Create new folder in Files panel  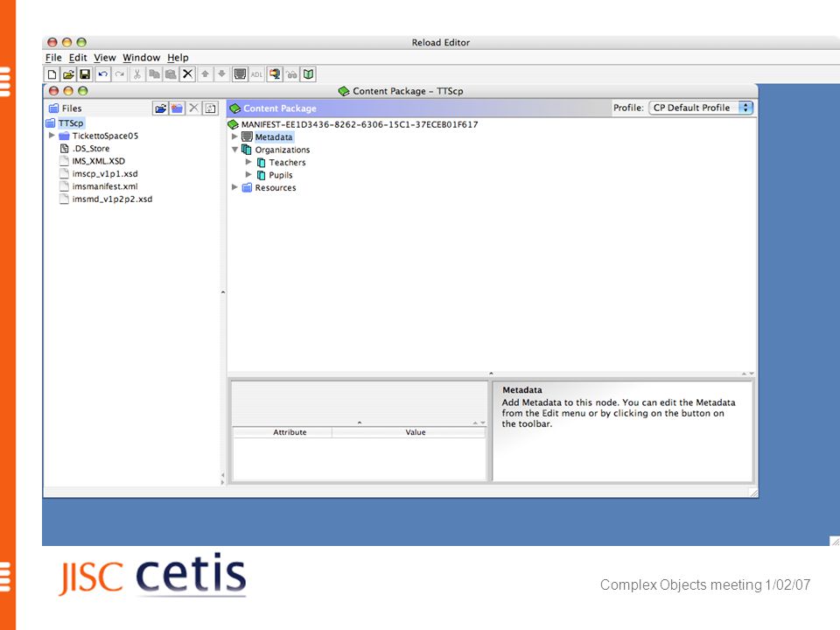pyautogui.click(x=178, y=108)
